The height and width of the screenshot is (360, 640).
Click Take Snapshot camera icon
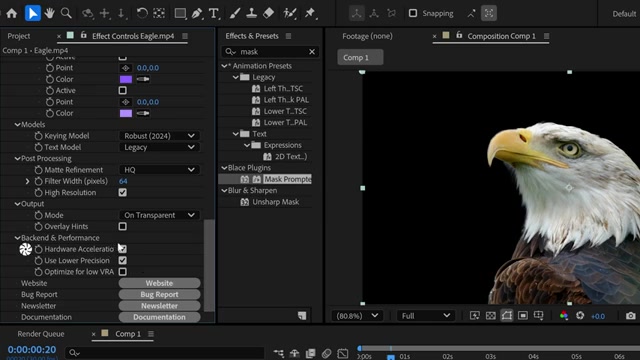[631, 316]
